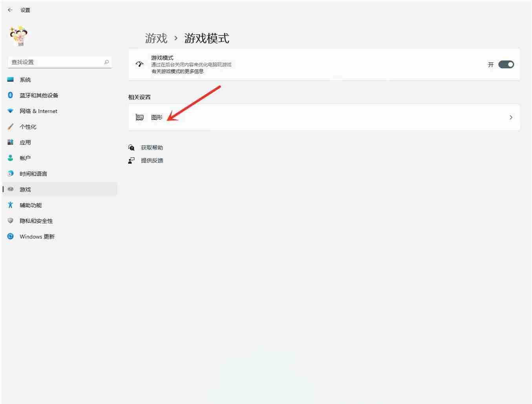Toggle off 游戏模式
The width and height of the screenshot is (532, 404).
pyautogui.click(x=506, y=64)
